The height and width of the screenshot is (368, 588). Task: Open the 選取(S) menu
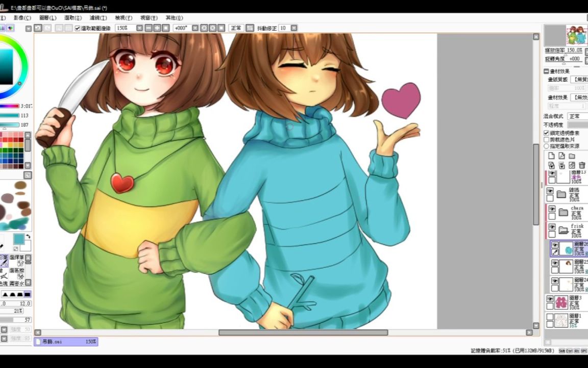(73, 18)
